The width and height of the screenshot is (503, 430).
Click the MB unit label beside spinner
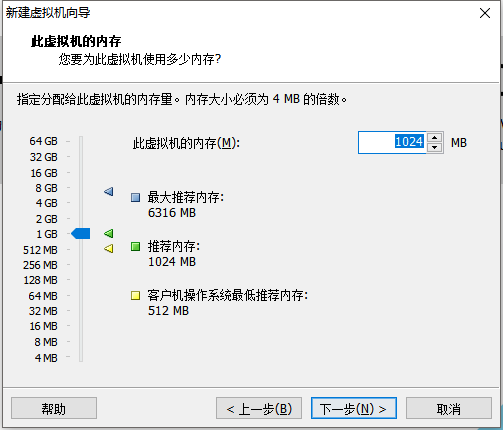click(x=459, y=143)
